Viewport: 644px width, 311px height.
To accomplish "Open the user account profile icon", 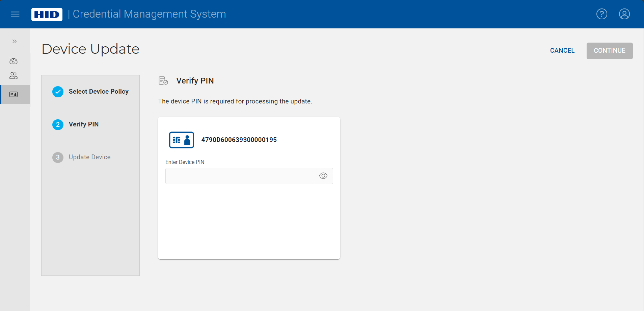I will 624,14.
